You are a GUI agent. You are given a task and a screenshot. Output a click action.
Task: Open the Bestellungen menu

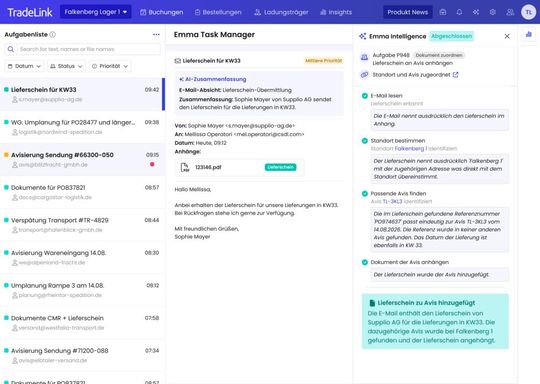(218, 12)
